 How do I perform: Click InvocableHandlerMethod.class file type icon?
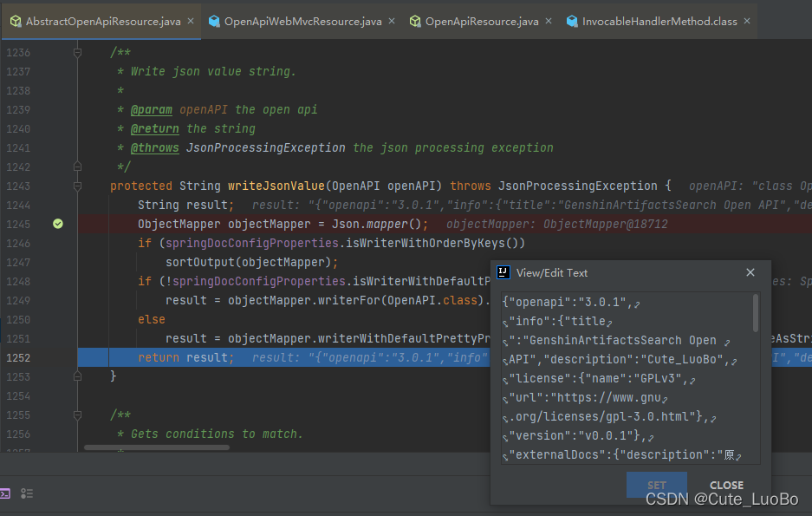(572, 21)
